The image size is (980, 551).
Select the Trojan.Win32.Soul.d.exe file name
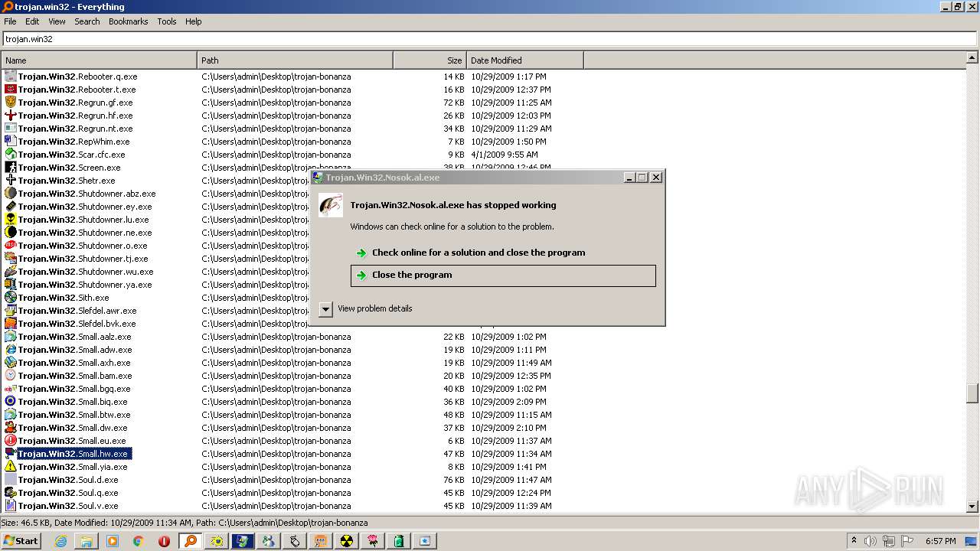pyautogui.click(x=68, y=480)
